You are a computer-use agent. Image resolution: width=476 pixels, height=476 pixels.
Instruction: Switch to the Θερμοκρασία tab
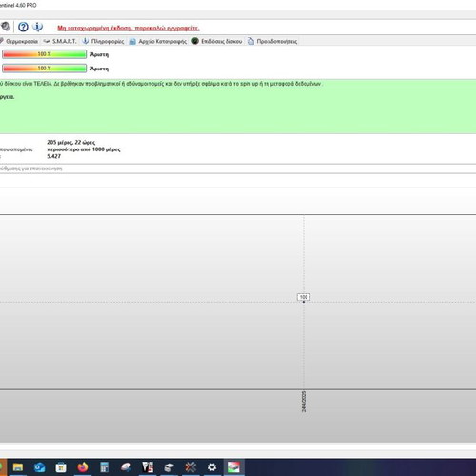(x=20, y=41)
